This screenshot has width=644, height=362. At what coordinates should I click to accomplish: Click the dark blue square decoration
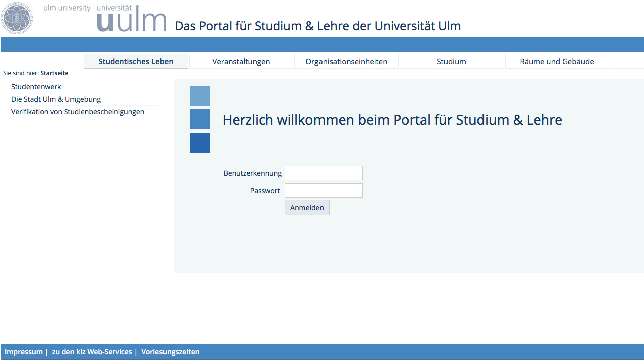[x=200, y=143]
